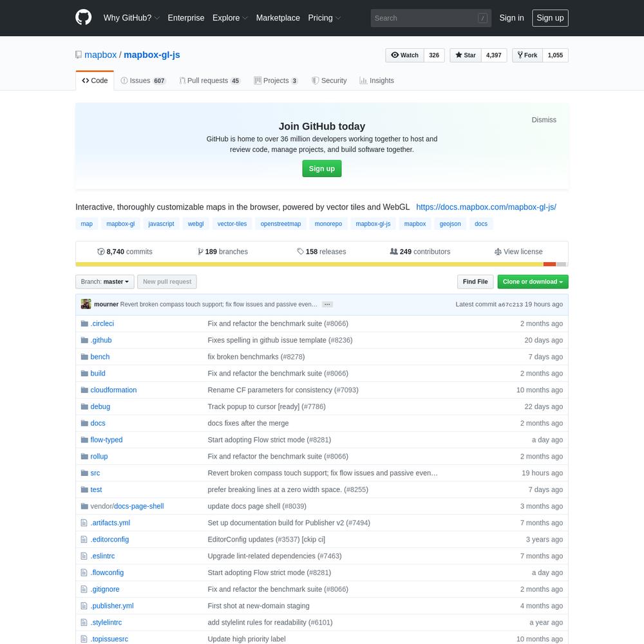Click the Sign in link
644x644 pixels.
tap(511, 18)
